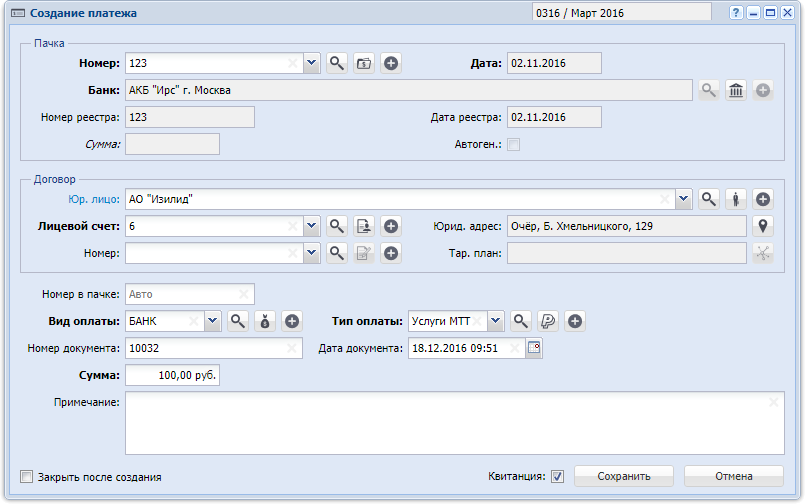Search for a Лицевой счет
Image resolution: width=805 pixels, height=504 pixels.
click(x=337, y=226)
